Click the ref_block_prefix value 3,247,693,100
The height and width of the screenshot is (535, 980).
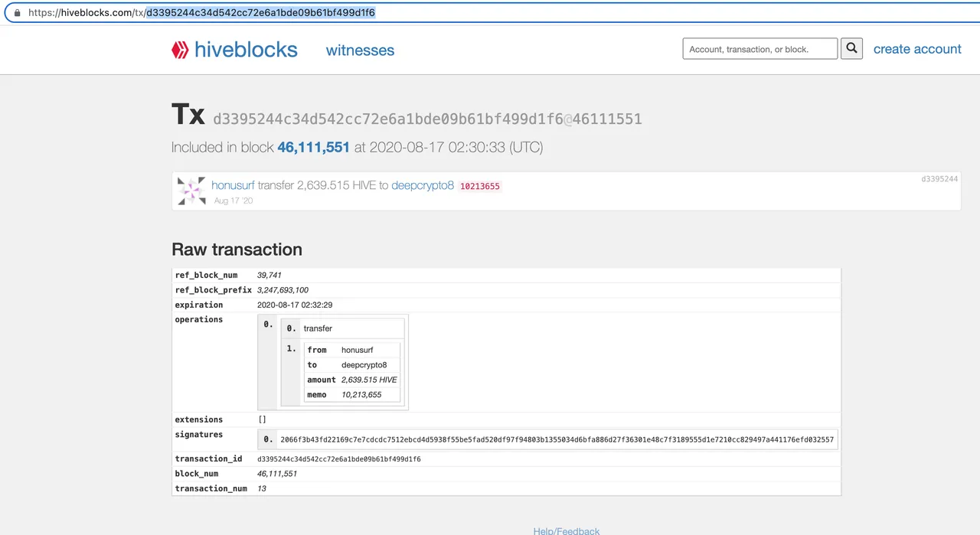tap(283, 290)
